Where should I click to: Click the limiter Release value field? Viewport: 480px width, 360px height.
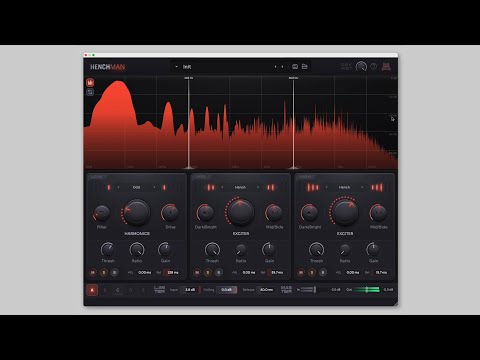pos(266,290)
